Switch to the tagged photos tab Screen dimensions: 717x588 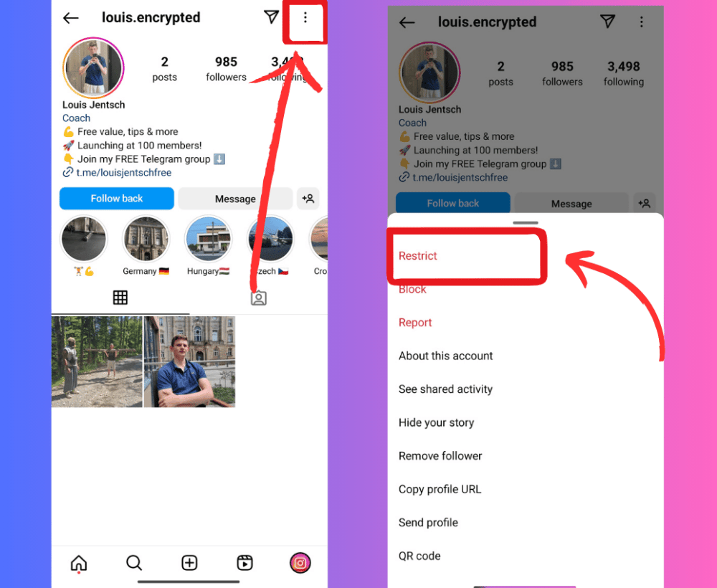[x=258, y=298]
